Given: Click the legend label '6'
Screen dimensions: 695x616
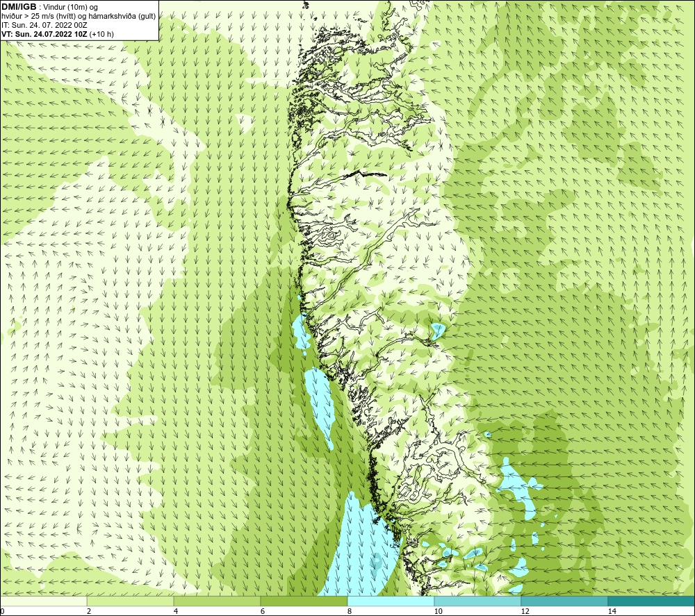Looking at the screenshot, I should click(263, 611).
